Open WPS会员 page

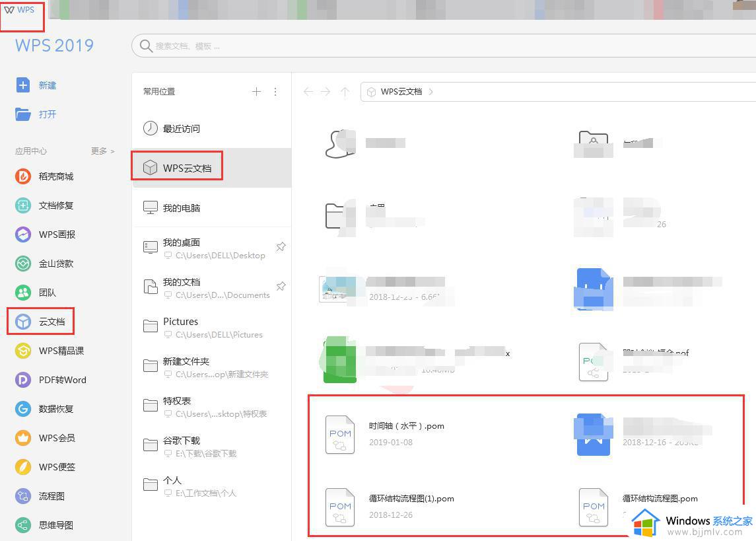[x=46, y=438]
